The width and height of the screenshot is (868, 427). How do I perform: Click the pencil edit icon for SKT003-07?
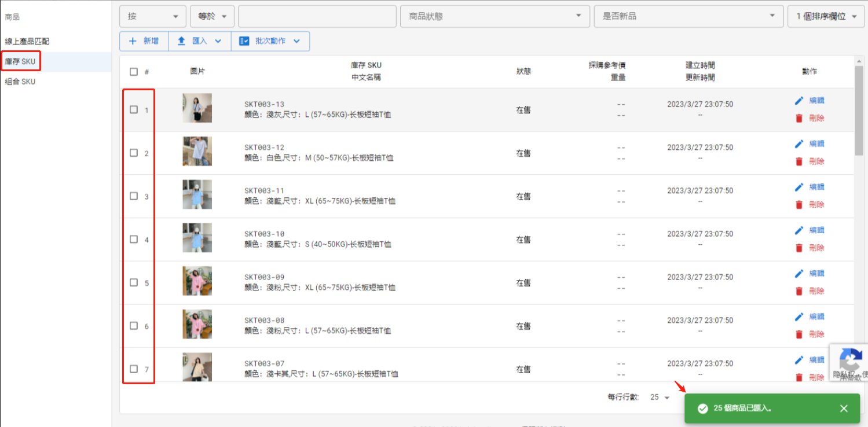799,360
